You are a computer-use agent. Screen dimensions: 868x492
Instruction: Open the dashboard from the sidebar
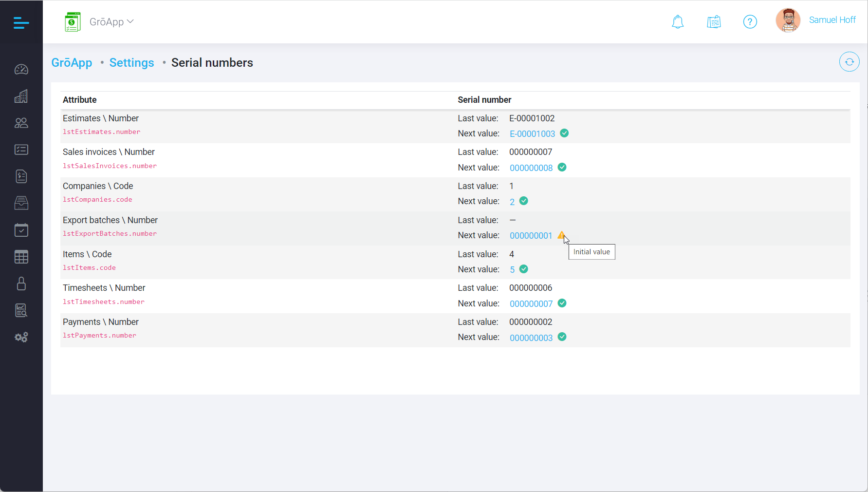click(21, 69)
